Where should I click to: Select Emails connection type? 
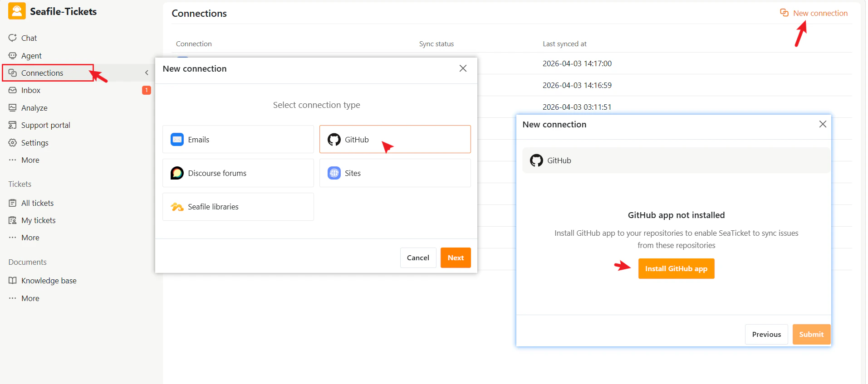[x=238, y=139]
